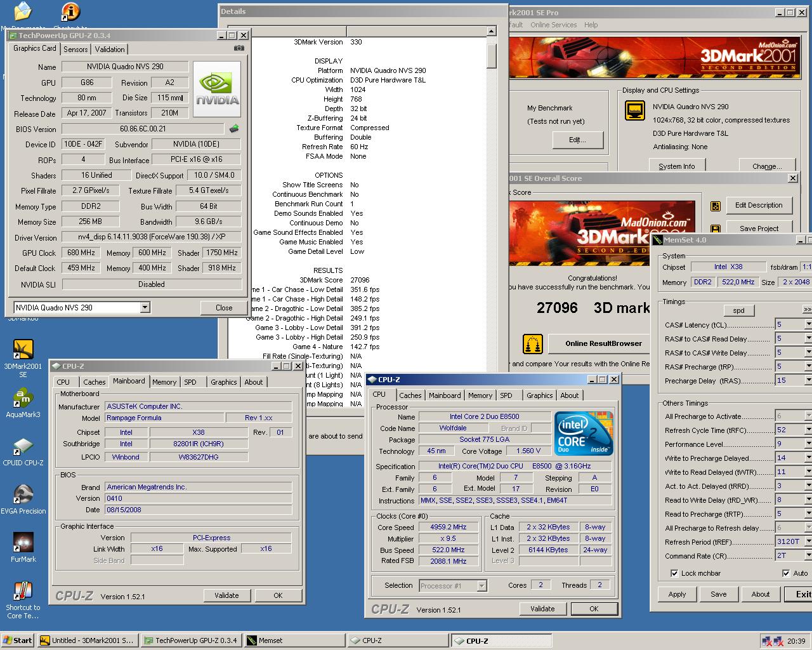Open Caches tab in front CPU-Z window
This screenshot has width=812, height=650.
click(410, 395)
